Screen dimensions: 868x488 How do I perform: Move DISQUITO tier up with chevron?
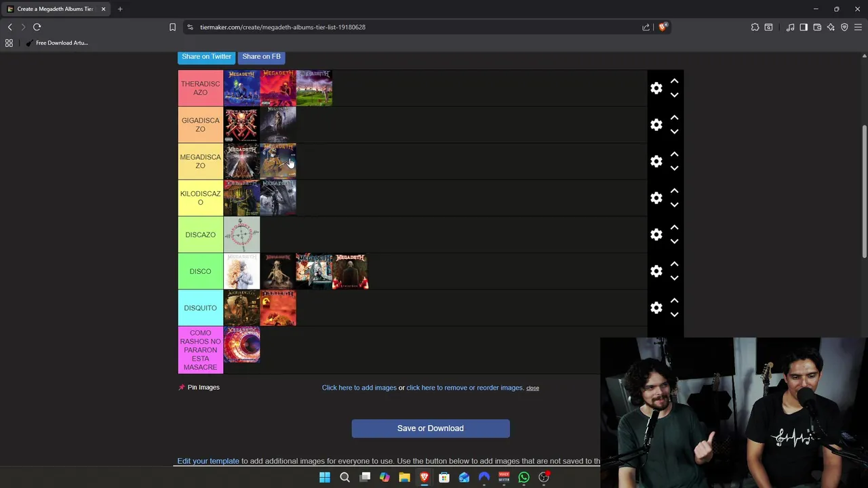pyautogui.click(x=674, y=300)
